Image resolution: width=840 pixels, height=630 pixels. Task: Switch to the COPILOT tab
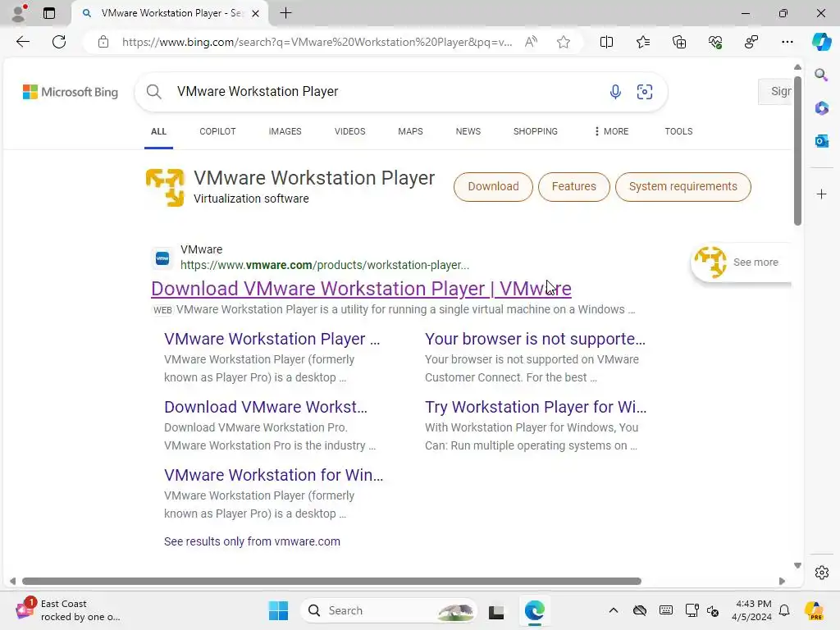pos(217,131)
